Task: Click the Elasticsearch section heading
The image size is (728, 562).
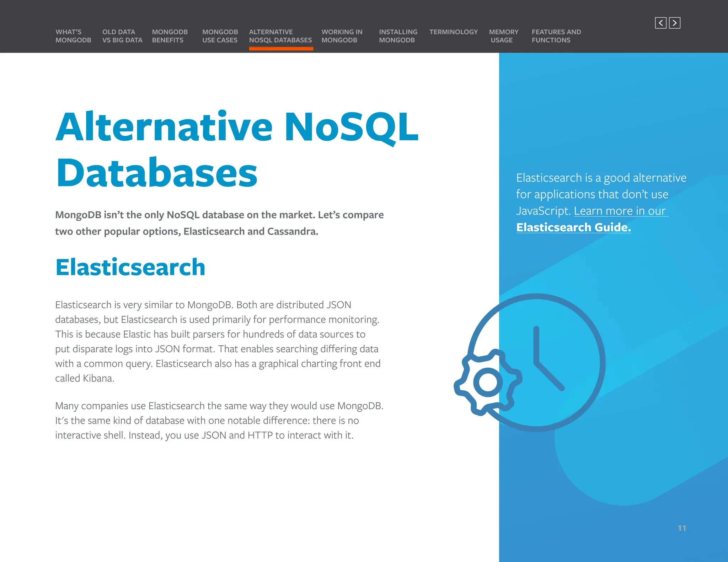Action: (x=130, y=267)
